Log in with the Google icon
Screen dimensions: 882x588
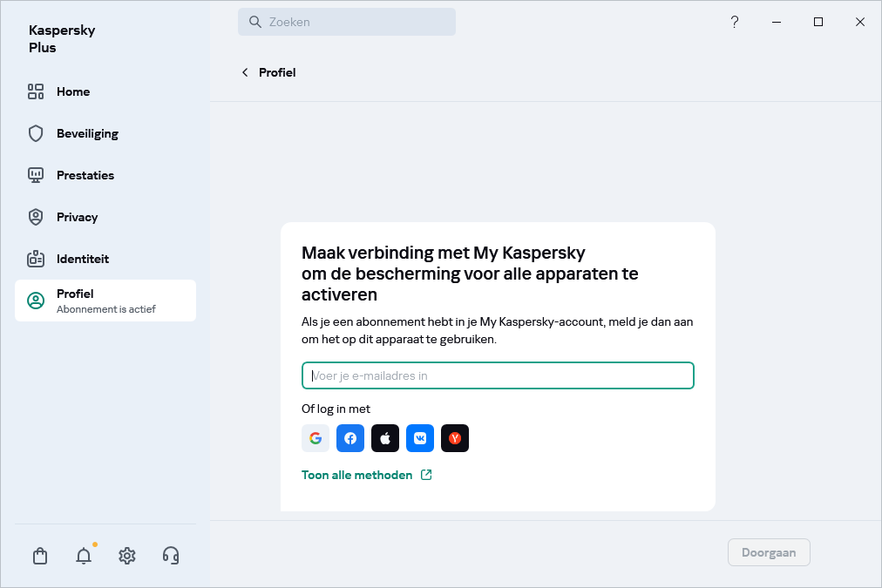315,438
